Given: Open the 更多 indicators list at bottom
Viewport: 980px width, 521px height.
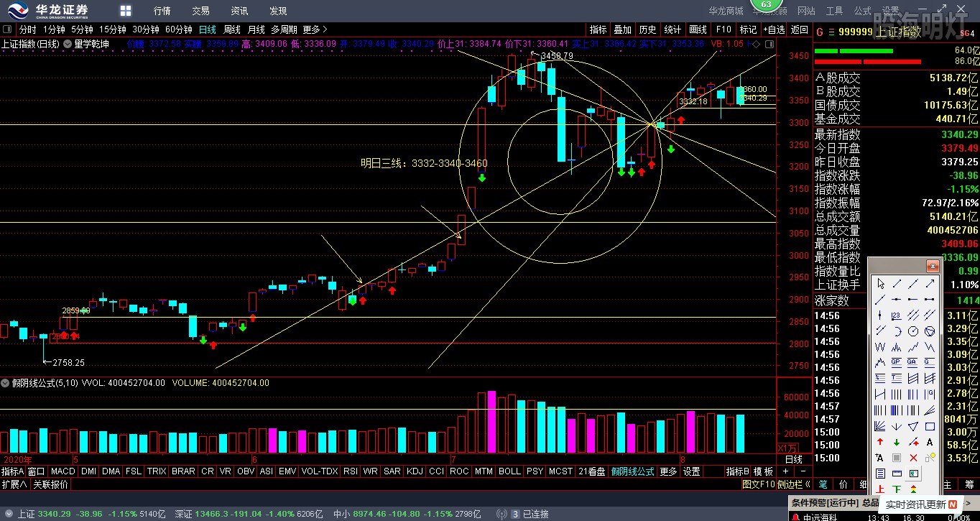Looking at the screenshot, I should point(668,471).
